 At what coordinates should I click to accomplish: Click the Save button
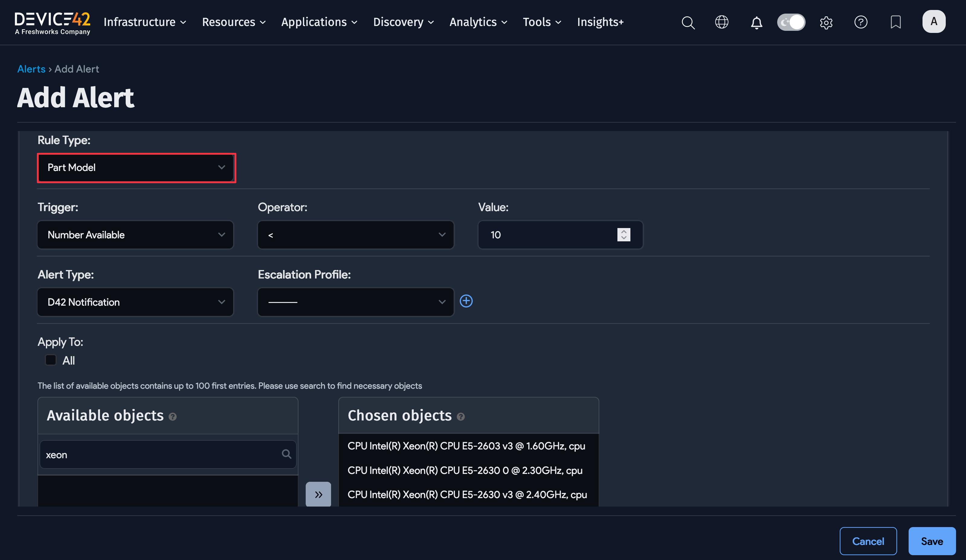click(932, 541)
